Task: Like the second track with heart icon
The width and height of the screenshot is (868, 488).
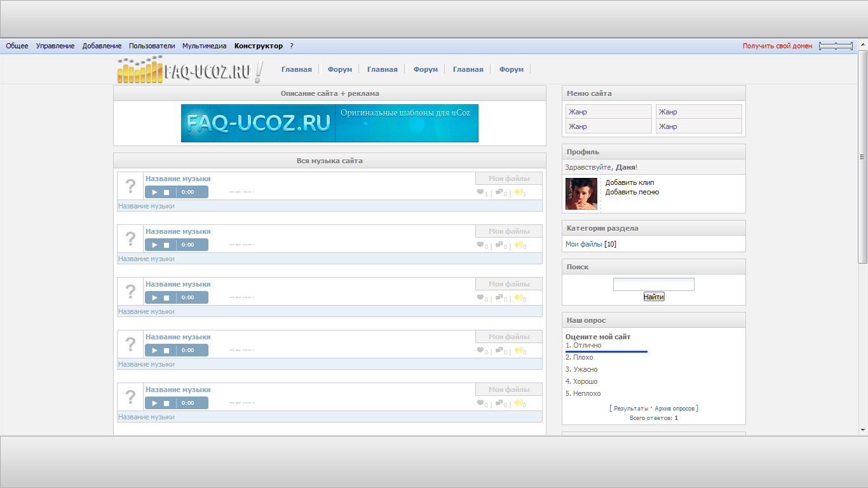Action: [480, 245]
